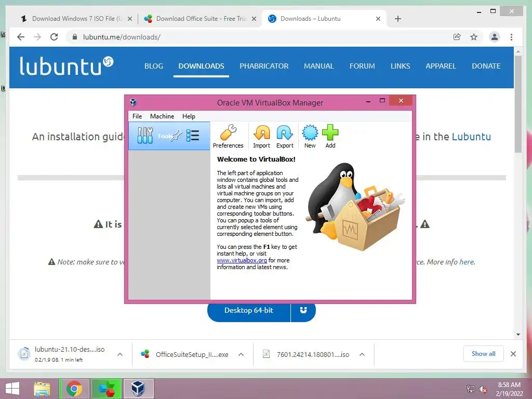This screenshot has height=399, width=532.
Task: Open the LINKS nav item
Action: 401,66
